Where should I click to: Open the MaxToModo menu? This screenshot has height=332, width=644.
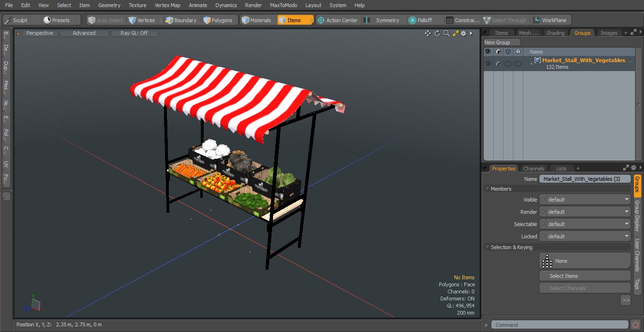(x=283, y=5)
